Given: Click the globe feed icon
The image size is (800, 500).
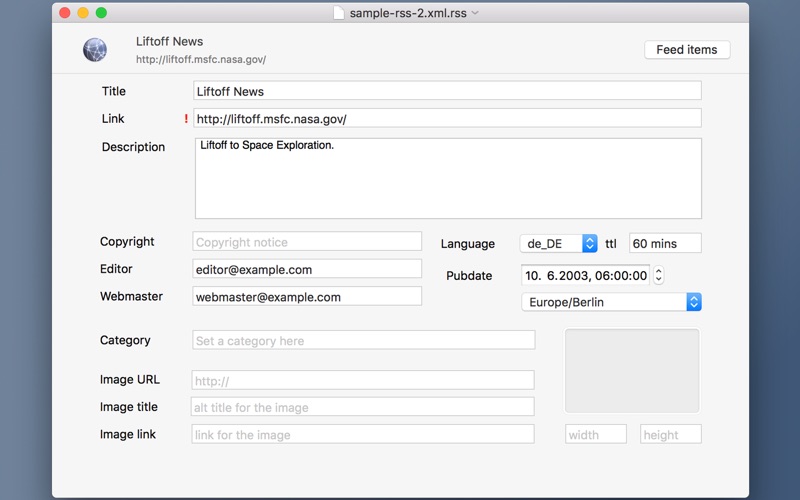Looking at the screenshot, I should tap(95, 50).
